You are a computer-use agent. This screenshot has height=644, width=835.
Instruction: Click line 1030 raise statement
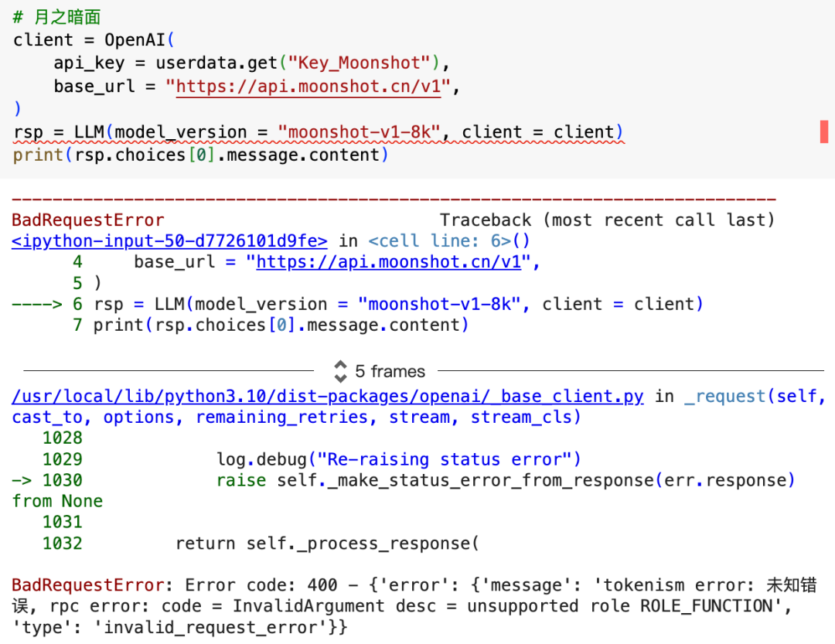click(x=403, y=480)
